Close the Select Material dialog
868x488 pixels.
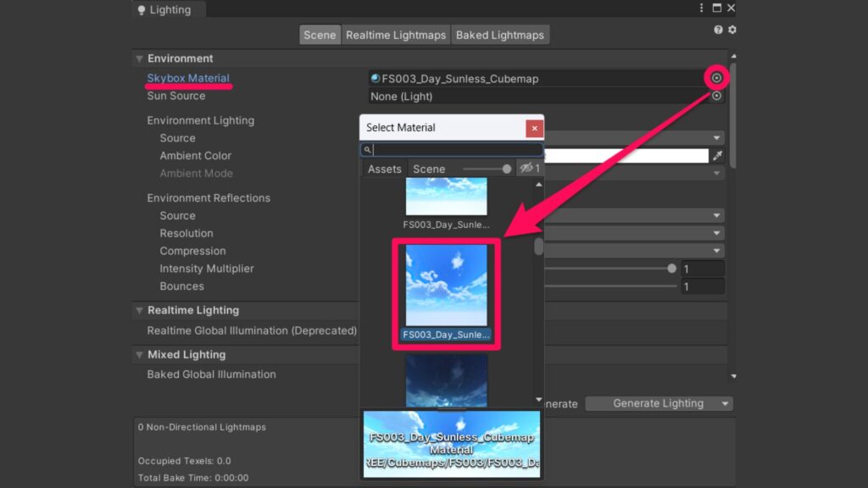[535, 128]
